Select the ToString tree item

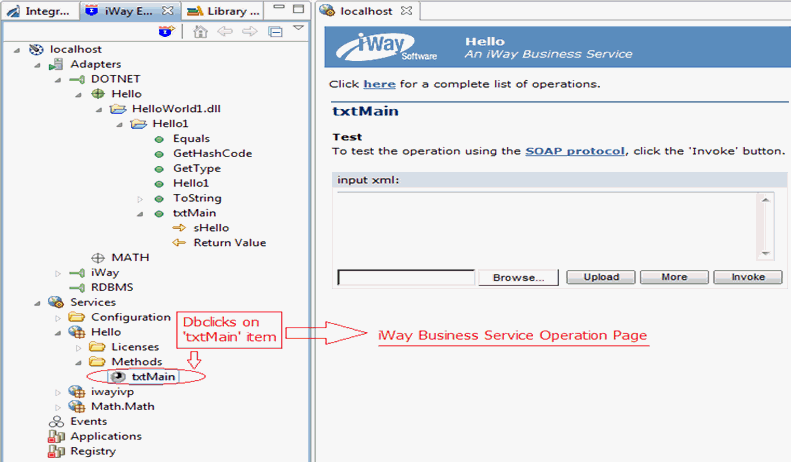click(x=197, y=198)
